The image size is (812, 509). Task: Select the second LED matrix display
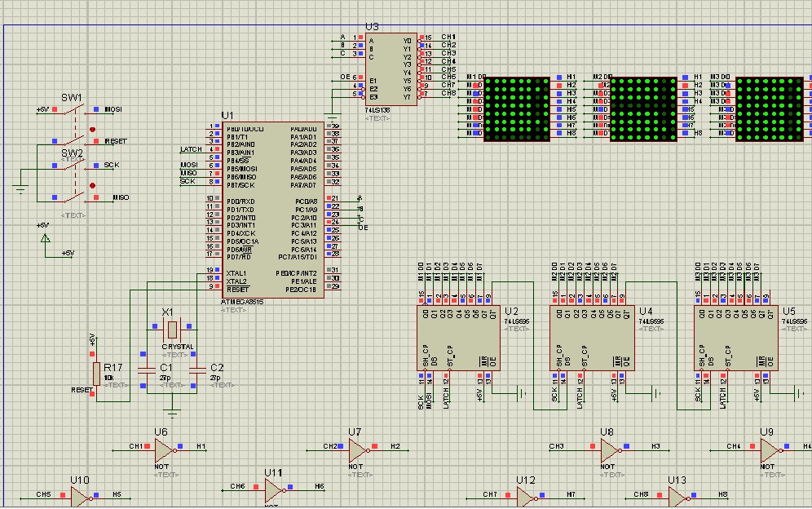click(643, 109)
